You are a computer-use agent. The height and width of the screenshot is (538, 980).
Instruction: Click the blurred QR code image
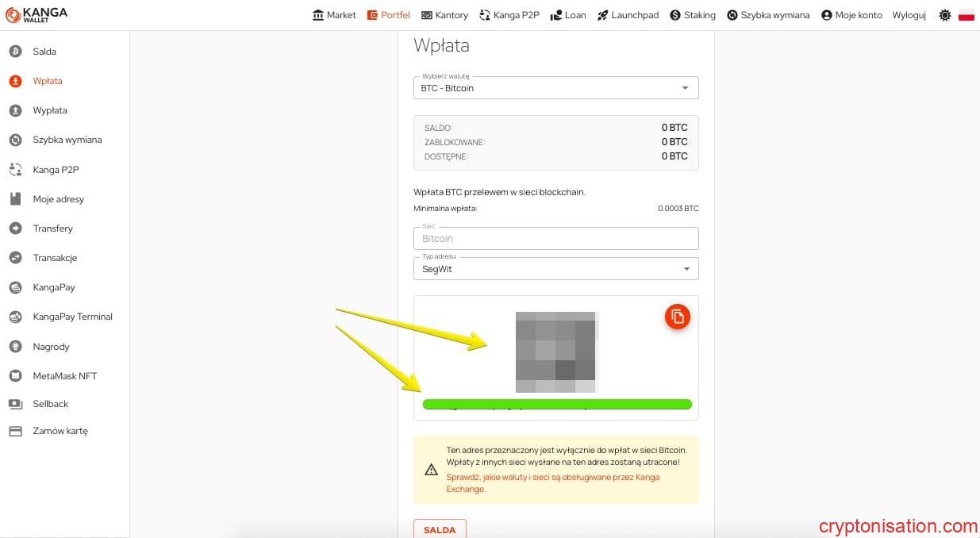click(x=555, y=352)
